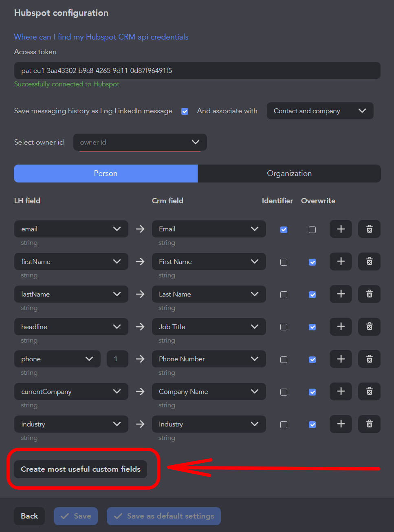Screen dimensions: 394x532
Task: Add a mapping after the headline row
Action: click(341, 327)
